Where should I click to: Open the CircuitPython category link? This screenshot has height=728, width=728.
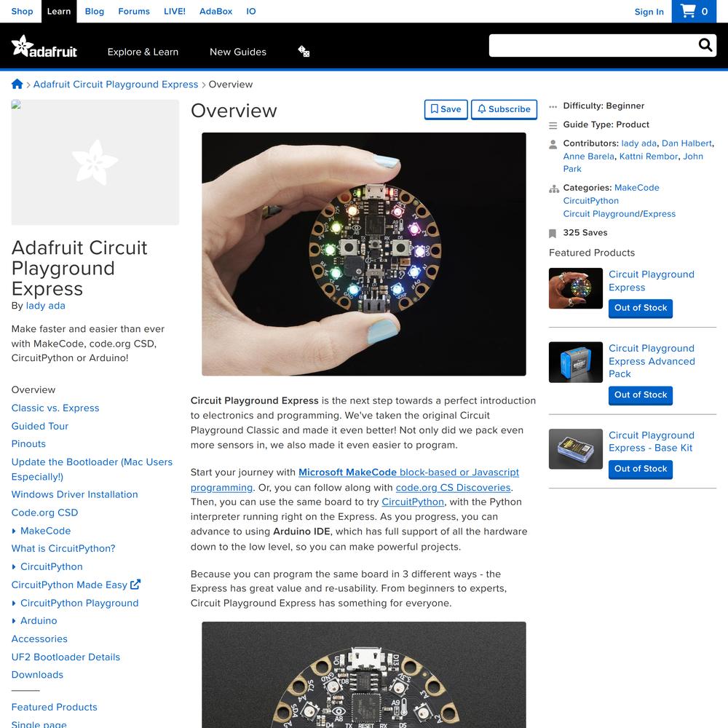tap(591, 201)
